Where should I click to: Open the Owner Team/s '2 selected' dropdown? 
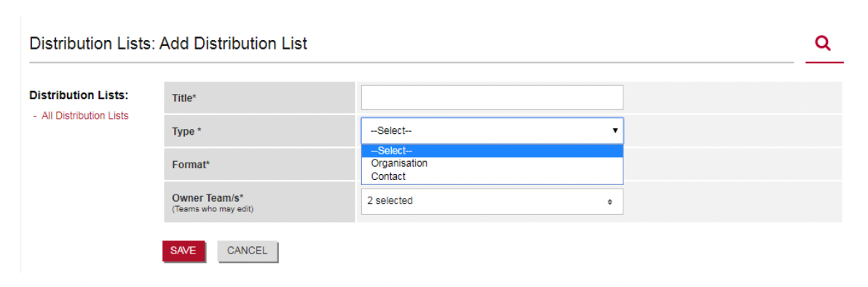tap(492, 201)
